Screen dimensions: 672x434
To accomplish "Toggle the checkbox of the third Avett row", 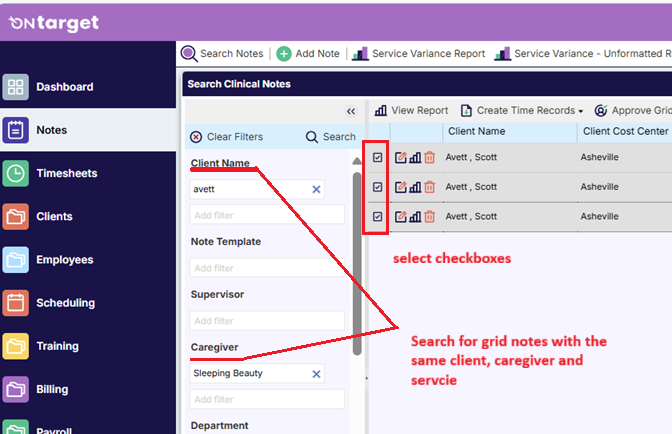I will pyautogui.click(x=378, y=217).
